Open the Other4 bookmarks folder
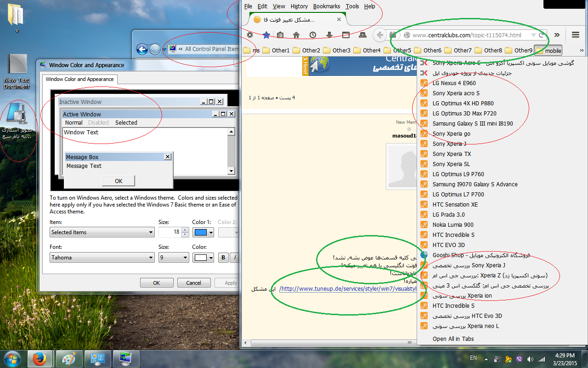This screenshot has height=368, width=588. coord(367,50)
